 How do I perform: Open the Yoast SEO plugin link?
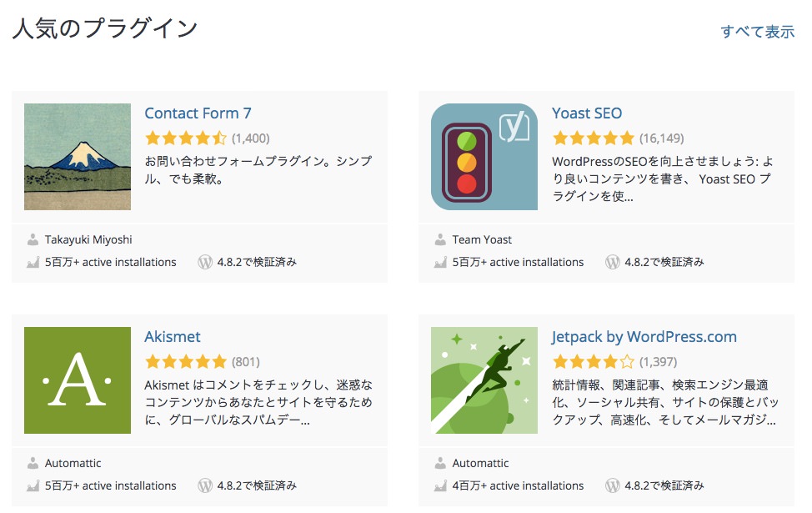[587, 113]
